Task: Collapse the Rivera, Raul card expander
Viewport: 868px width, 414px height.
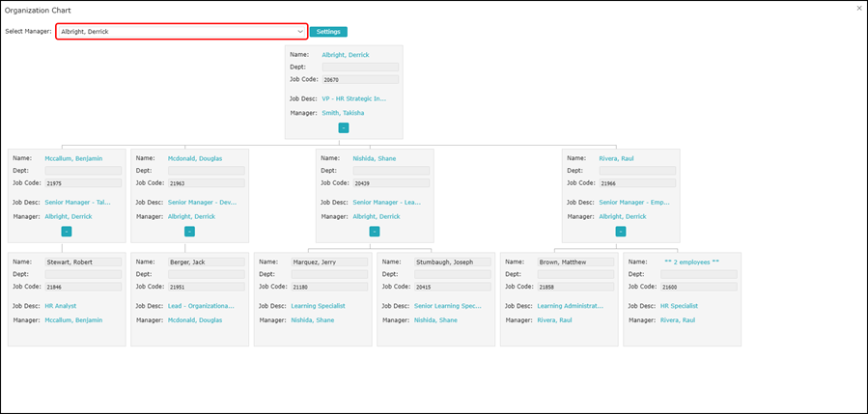Action: coord(621,232)
